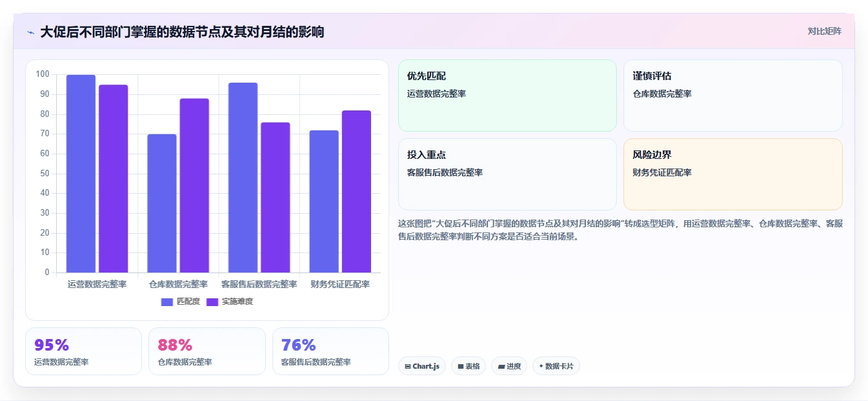Click the 对比矩阵 label in header
Viewport: 868px width, 401px height.
click(824, 31)
